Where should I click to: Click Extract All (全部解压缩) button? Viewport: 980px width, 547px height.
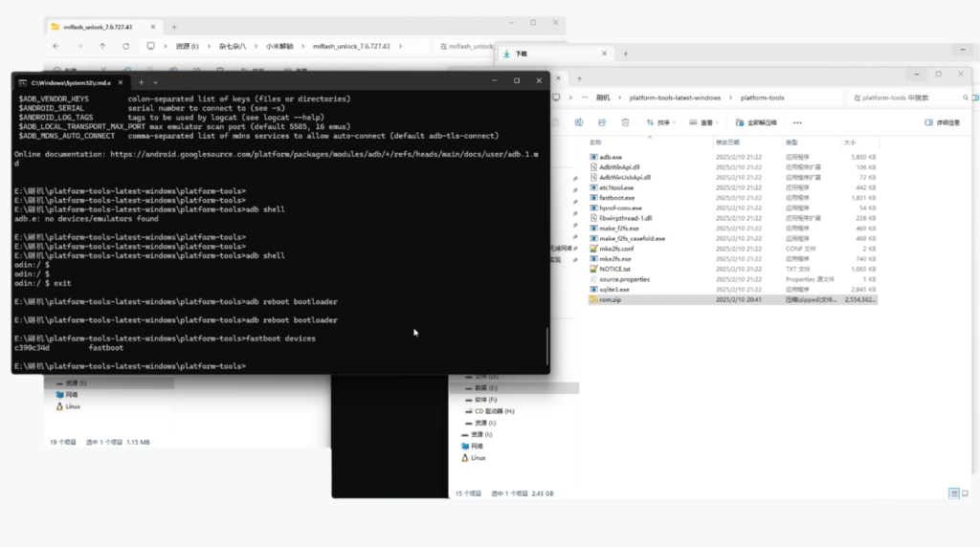756,122
